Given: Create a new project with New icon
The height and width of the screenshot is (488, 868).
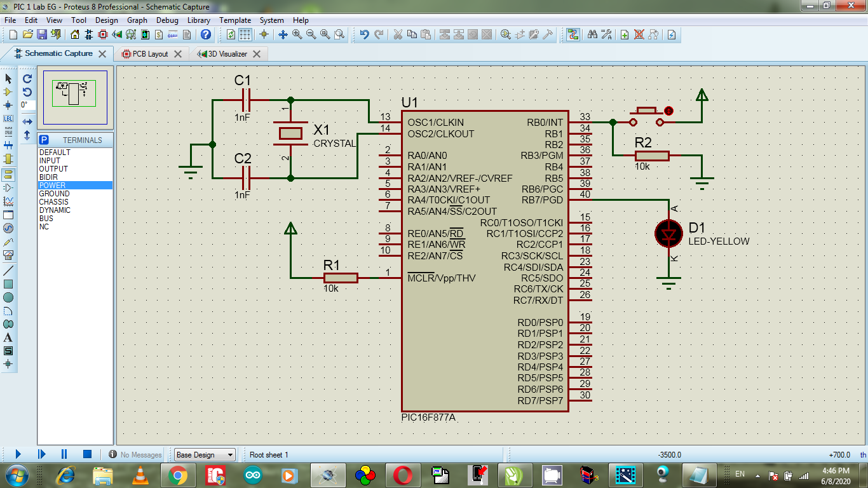Looking at the screenshot, I should click(13, 34).
